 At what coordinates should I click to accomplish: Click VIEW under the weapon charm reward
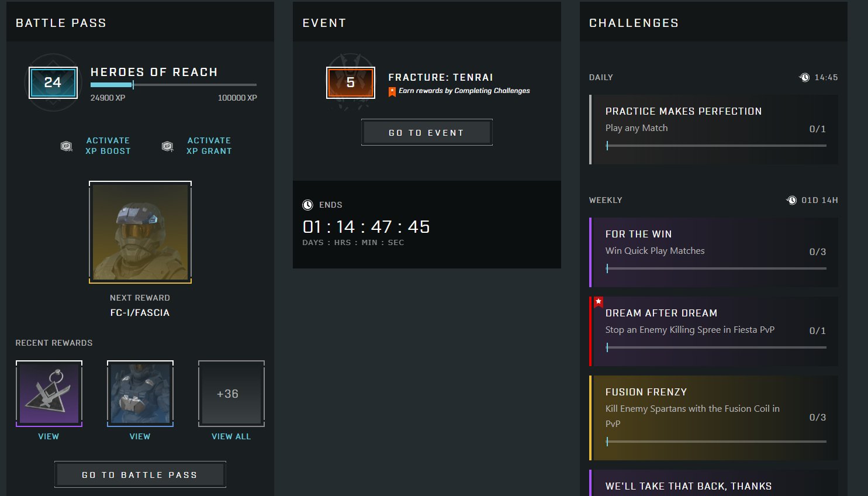49,436
